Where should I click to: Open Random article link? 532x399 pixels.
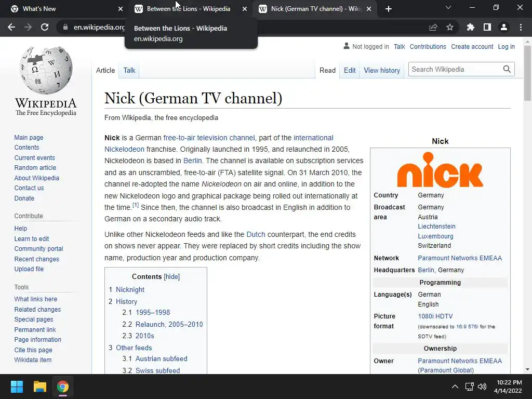35,168
